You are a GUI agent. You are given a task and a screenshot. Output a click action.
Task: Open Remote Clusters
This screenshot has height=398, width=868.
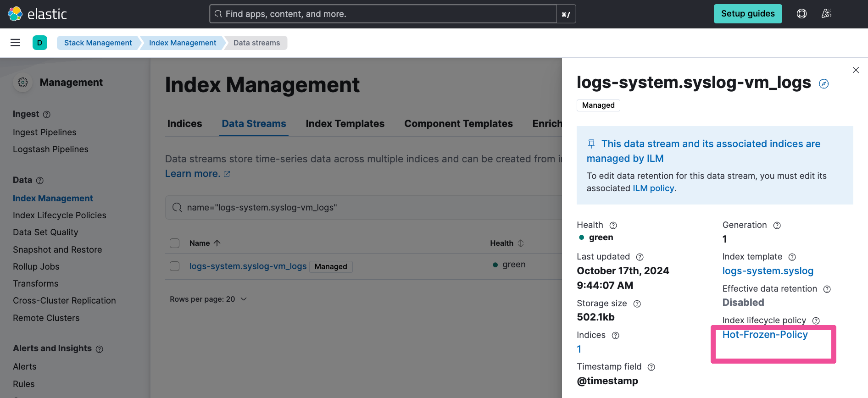click(x=46, y=318)
